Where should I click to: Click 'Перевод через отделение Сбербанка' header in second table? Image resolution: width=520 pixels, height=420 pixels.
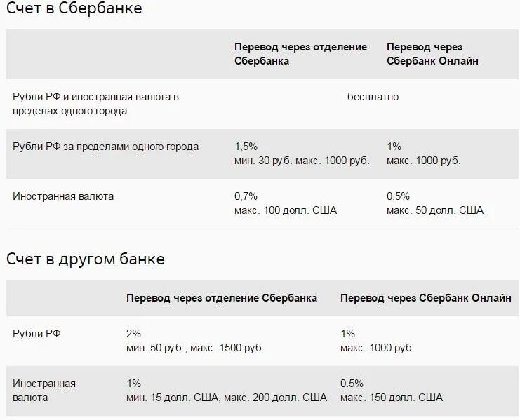pyautogui.click(x=222, y=298)
